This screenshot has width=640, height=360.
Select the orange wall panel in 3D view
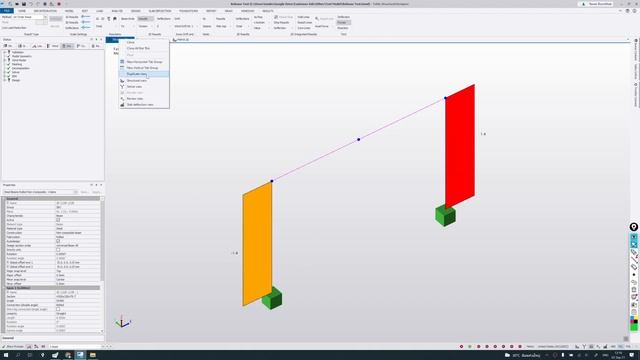tap(257, 244)
